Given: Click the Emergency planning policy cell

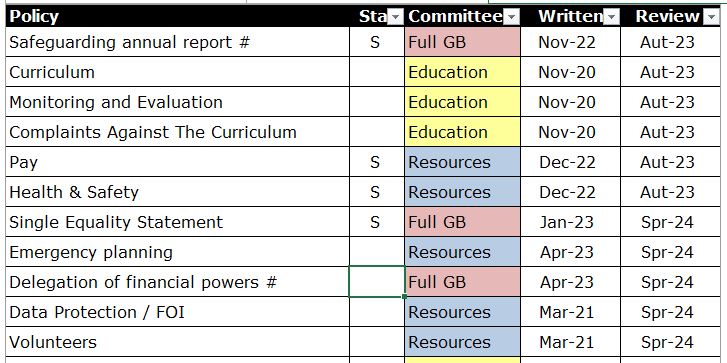Looking at the screenshot, I should coord(178,252).
